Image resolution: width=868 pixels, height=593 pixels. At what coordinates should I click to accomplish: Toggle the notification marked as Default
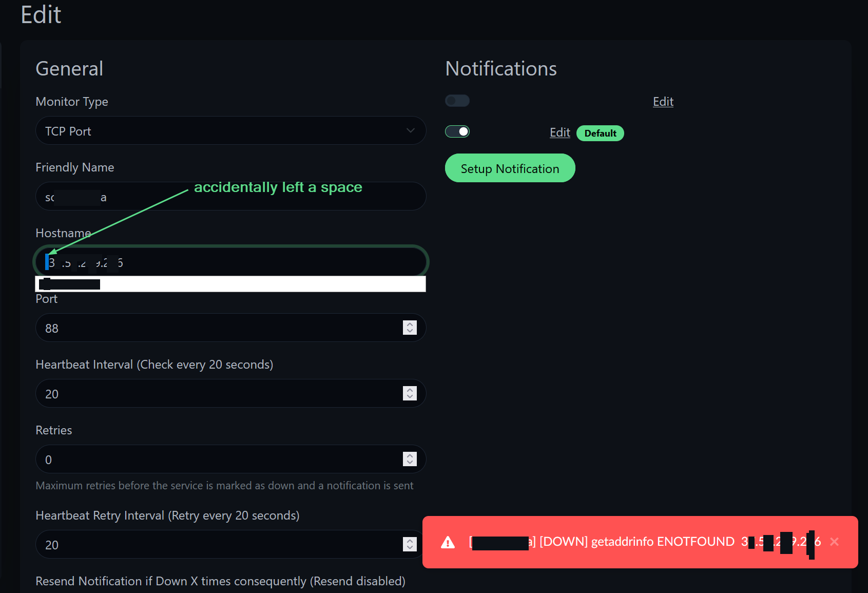pos(457,131)
